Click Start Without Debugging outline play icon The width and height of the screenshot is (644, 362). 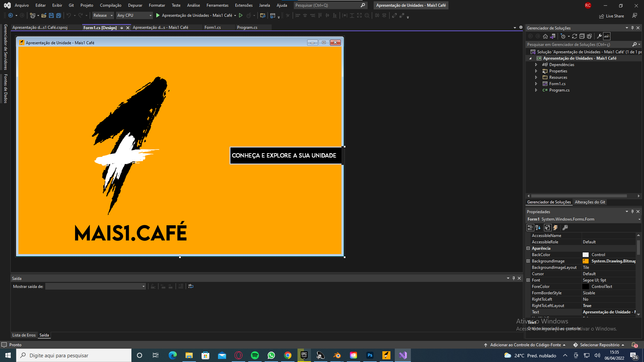[x=241, y=15]
